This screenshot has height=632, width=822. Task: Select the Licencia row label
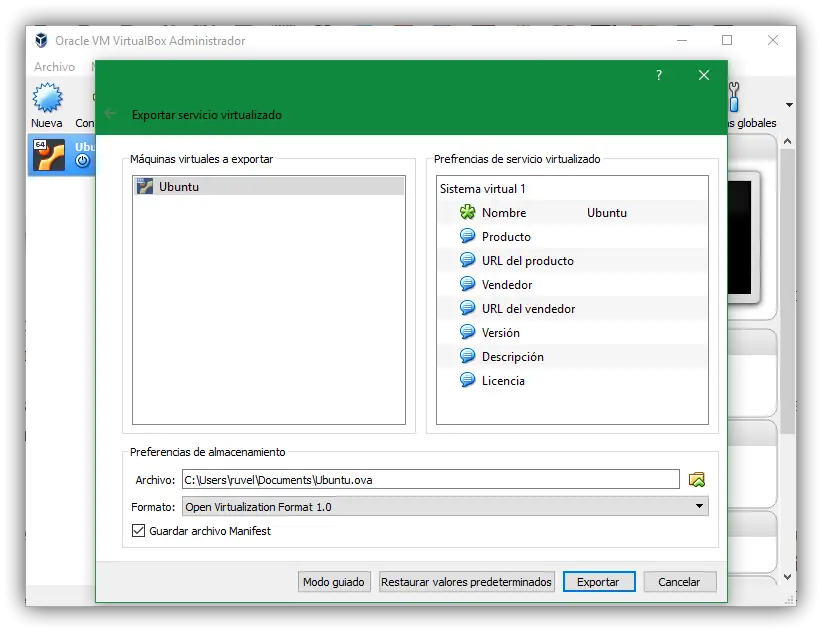click(503, 381)
